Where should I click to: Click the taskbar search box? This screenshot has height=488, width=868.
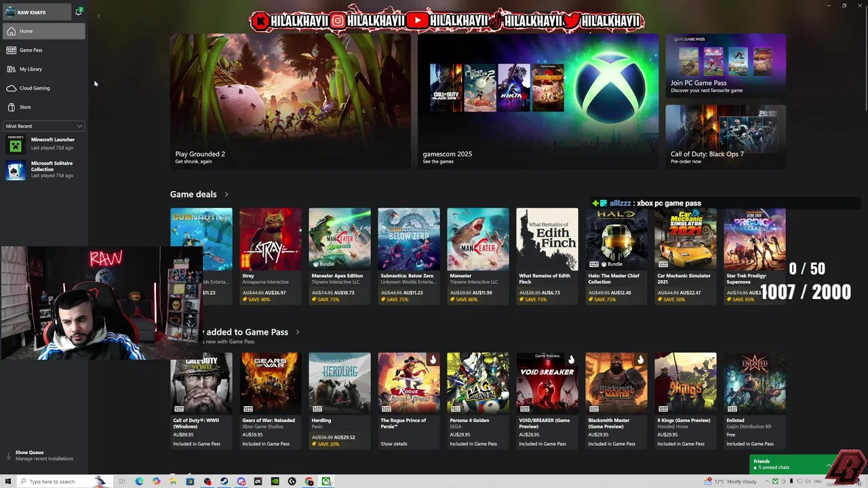point(64,481)
